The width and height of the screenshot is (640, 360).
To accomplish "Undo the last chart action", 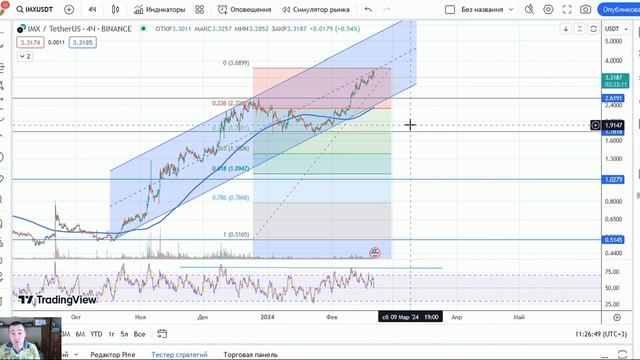I will [x=368, y=9].
